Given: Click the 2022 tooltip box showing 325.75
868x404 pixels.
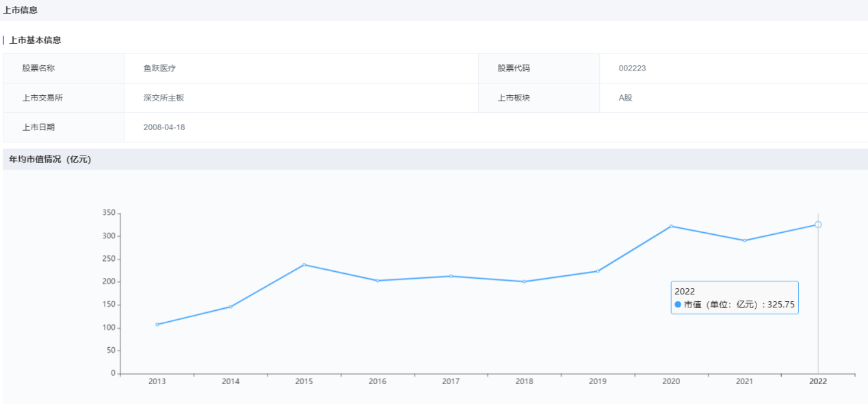Looking at the screenshot, I should pyautogui.click(x=734, y=297).
